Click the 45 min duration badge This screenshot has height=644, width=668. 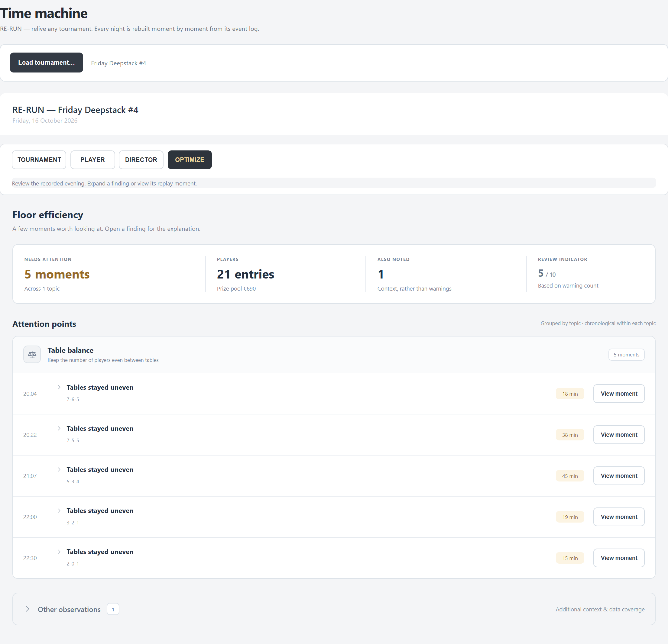(x=570, y=476)
